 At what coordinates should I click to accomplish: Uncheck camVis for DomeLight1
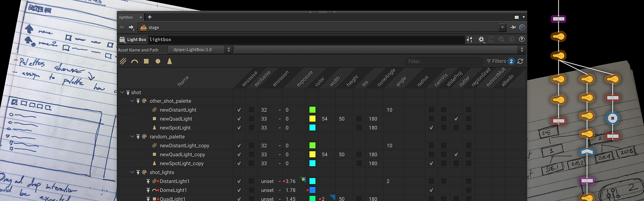431,190
